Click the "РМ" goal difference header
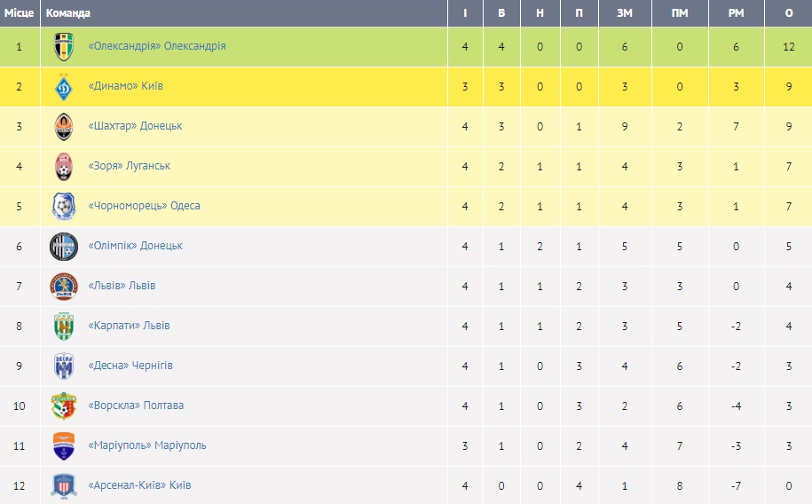This screenshot has height=504, width=812. (736, 13)
